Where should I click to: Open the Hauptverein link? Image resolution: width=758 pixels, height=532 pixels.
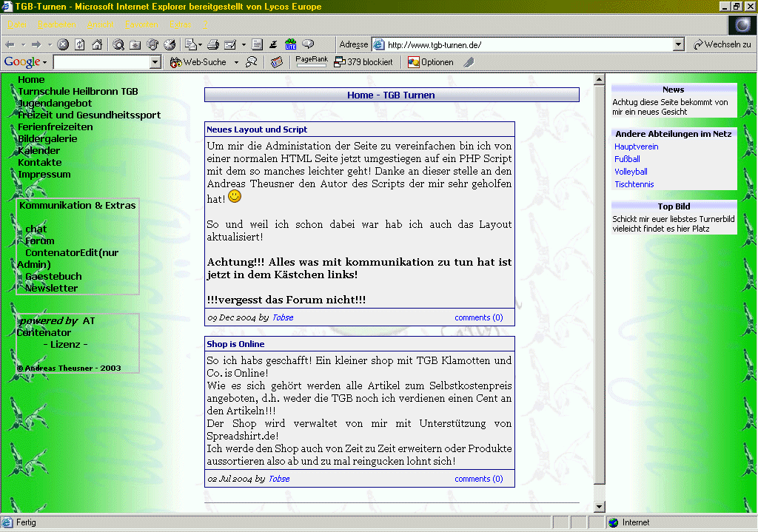coord(636,147)
